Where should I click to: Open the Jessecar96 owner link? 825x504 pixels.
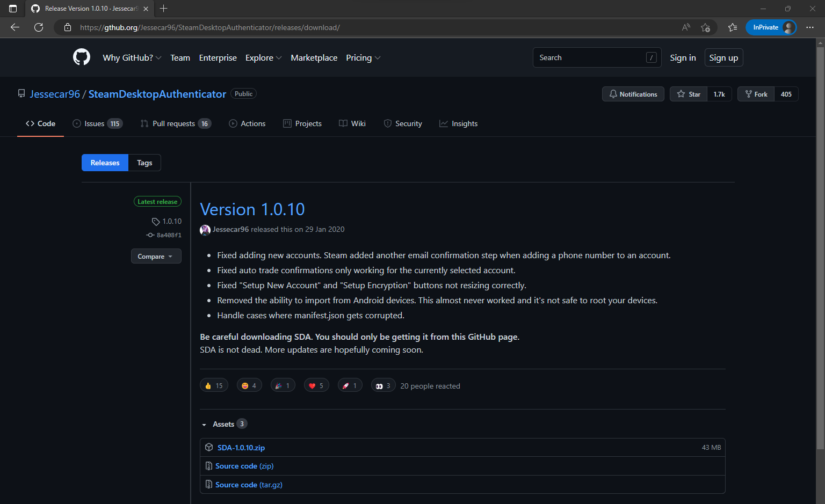(x=55, y=94)
